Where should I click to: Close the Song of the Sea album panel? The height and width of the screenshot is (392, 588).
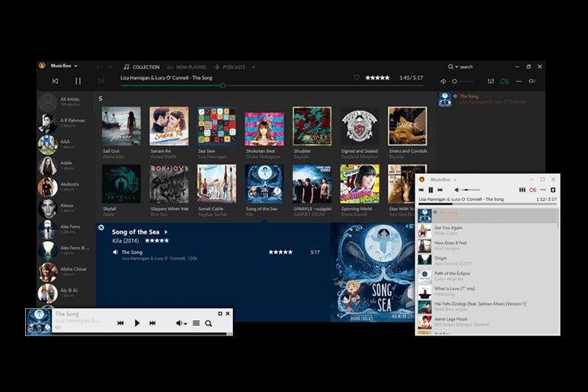tap(101, 227)
